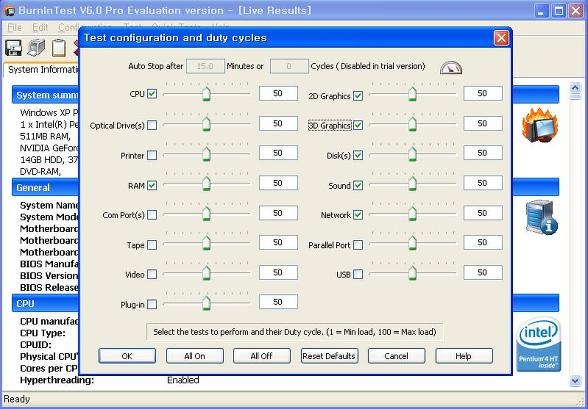Image resolution: width=588 pixels, height=409 pixels.
Task: Confirm settings with the OK button
Action: [x=127, y=356]
